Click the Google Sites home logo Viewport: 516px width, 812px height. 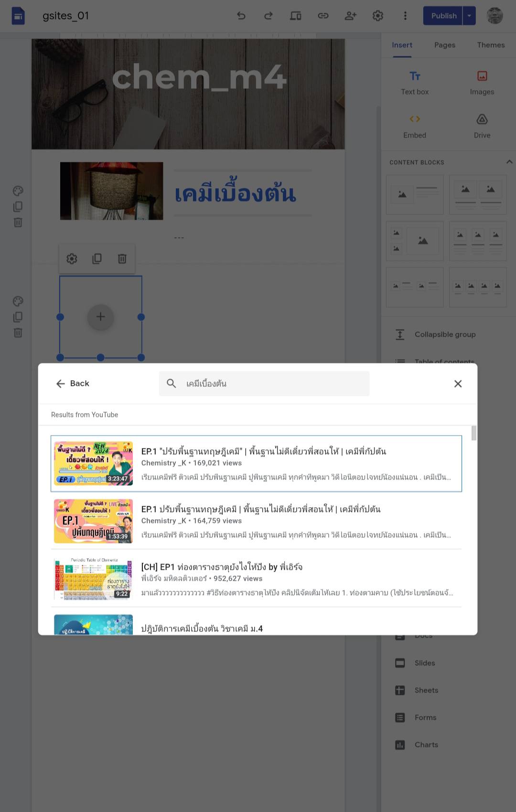(18, 16)
